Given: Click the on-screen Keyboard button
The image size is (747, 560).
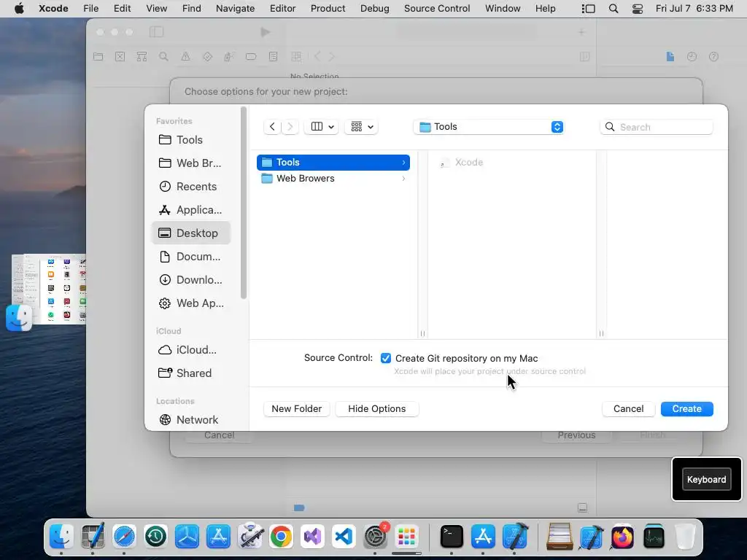Looking at the screenshot, I should 706,480.
